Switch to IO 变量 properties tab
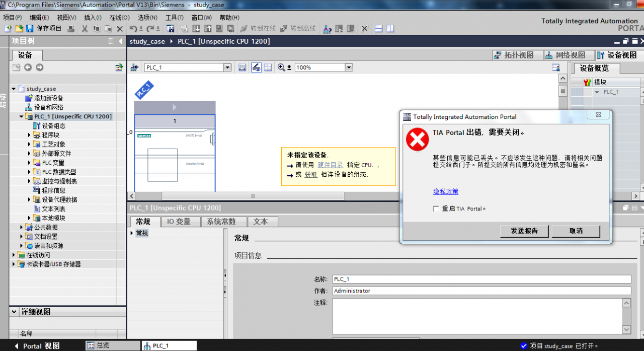The width and height of the screenshot is (644, 351). 179,222
